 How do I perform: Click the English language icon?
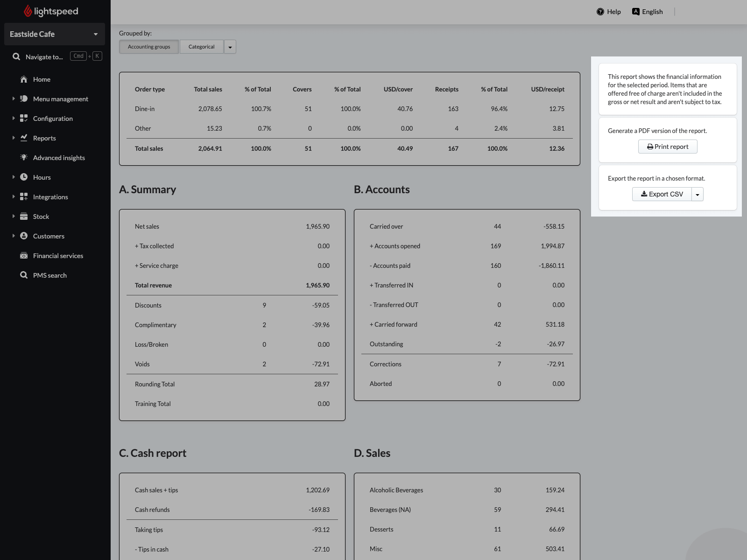pyautogui.click(x=636, y=12)
